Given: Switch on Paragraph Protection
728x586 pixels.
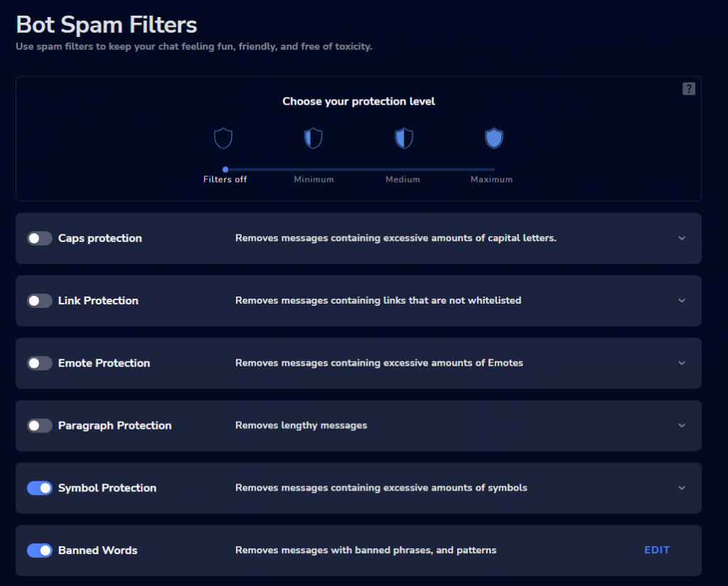Looking at the screenshot, I should point(40,426).
